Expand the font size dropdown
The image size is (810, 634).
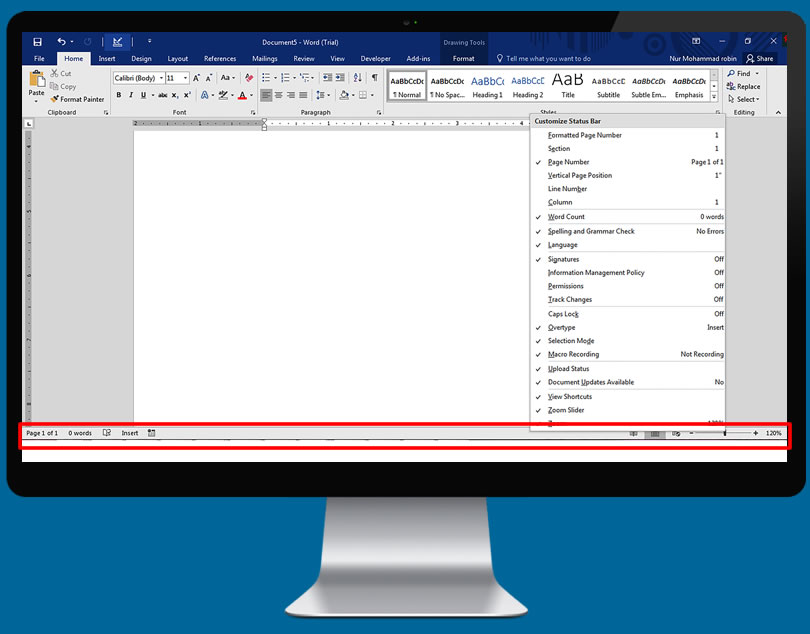point(185,78)
